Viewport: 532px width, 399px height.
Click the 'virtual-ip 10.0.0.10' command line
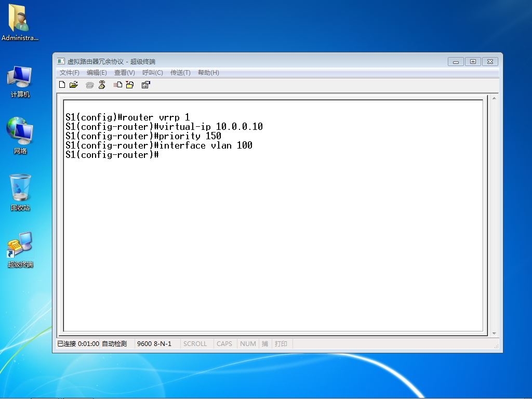click(x=164, y=127)
